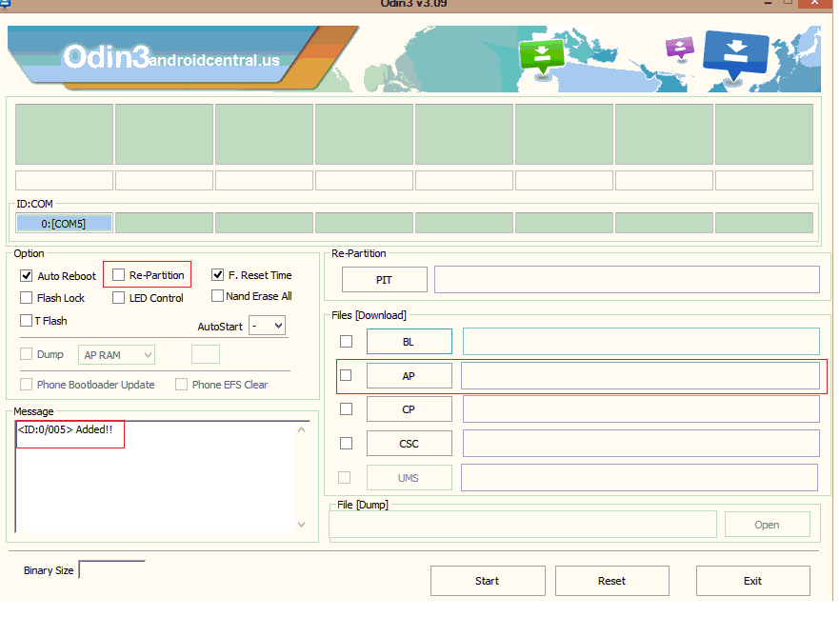Tick the BL file checkbox
Image resolution: width=840 pixels, height=617 pixels.
tap(346, 341)
